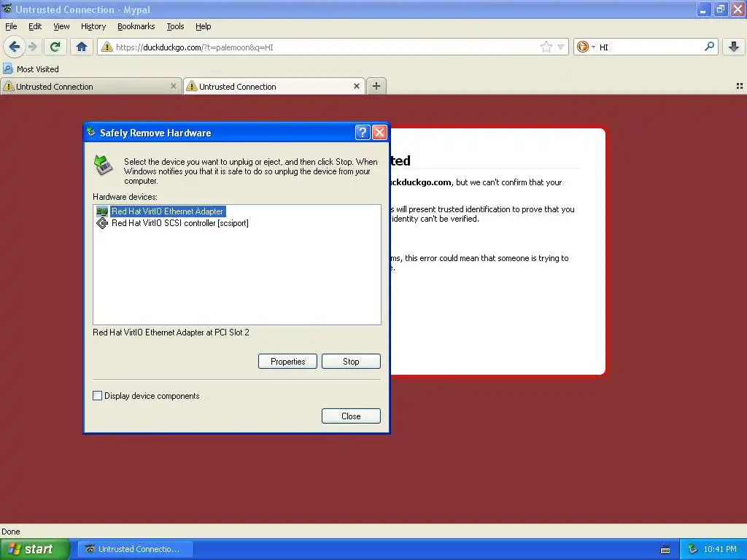Activate the Untrusted Connection taskbar button
The width and height of the screenshot is (747, 560).
click(x=135, y=549)
